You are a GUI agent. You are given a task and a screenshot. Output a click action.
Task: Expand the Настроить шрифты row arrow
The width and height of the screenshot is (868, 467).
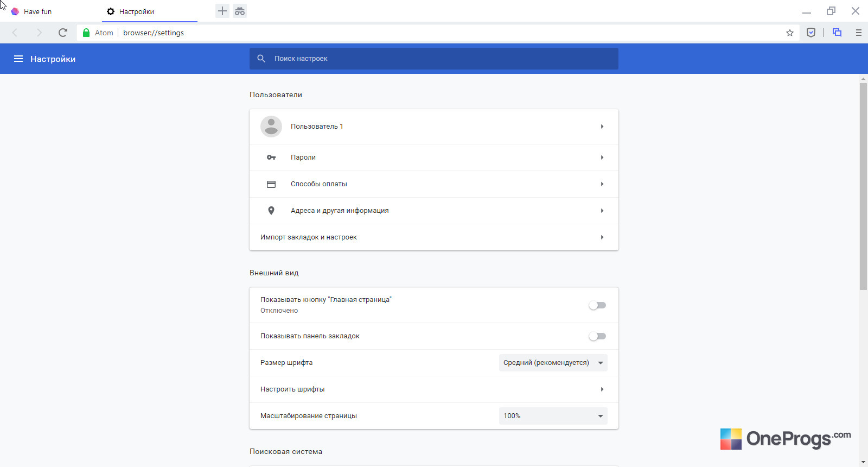602,389
